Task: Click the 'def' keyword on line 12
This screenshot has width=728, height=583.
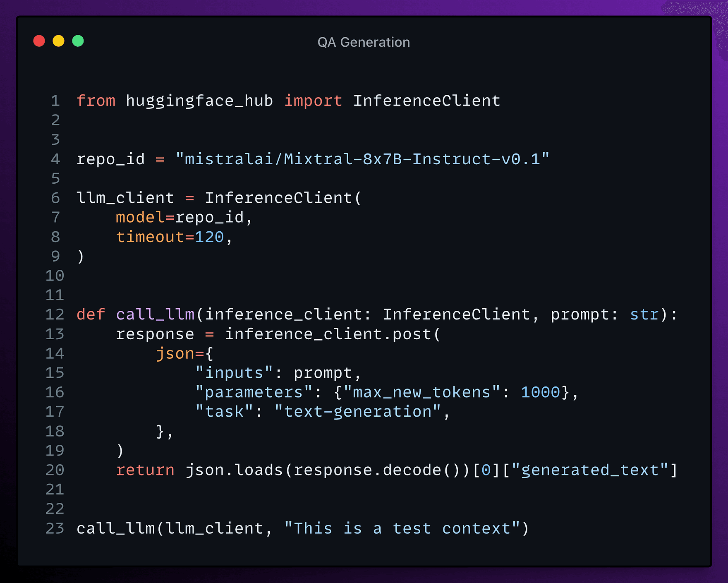Action: point(91,314)
